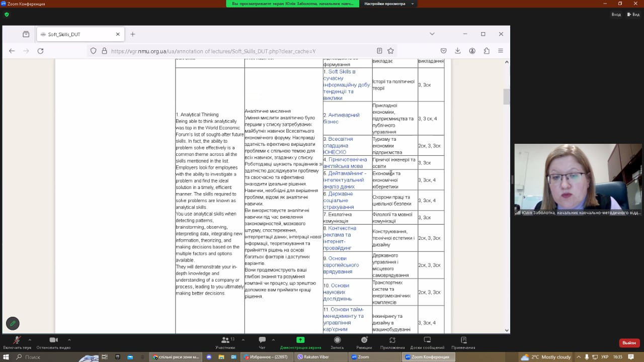Start screen sharing with green button
Image resolution: width=644 pixels, height=362 pixels.
pyautogui.click(x=300, y=340)
